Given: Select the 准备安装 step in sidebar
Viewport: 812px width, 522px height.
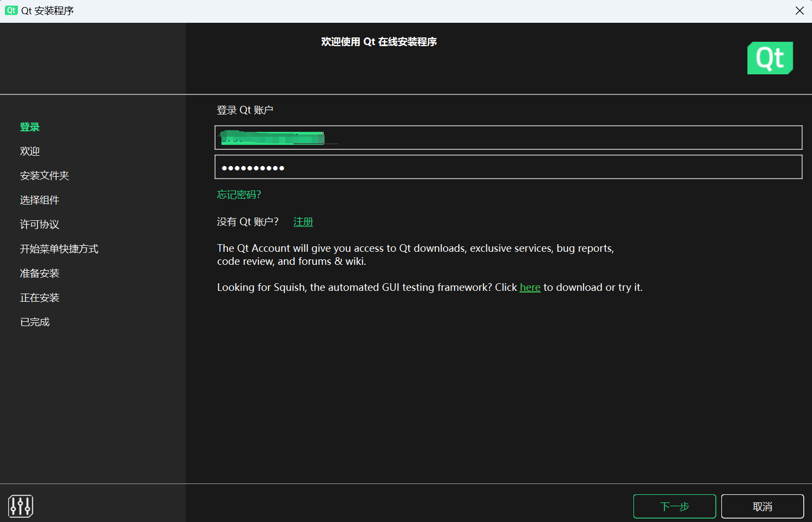Looking at the screenshot, I should pyautogui.click(x=40, y=273).
